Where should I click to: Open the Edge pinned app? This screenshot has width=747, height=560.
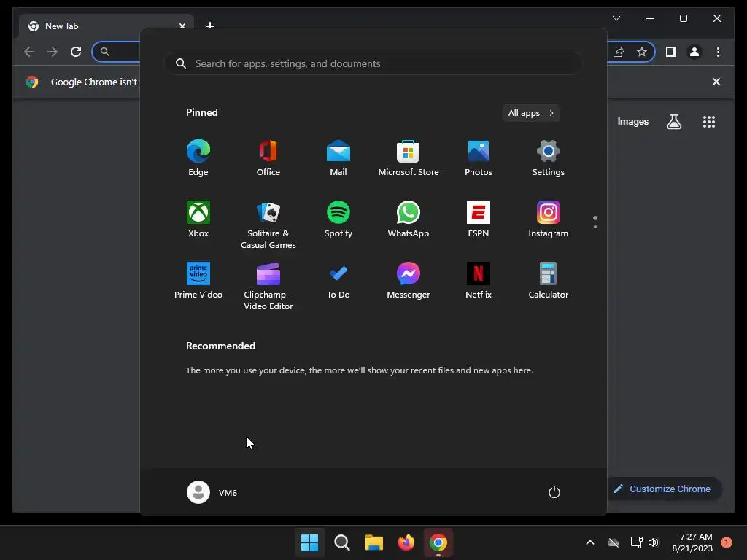pyautogui.click(x=198, y=158)
